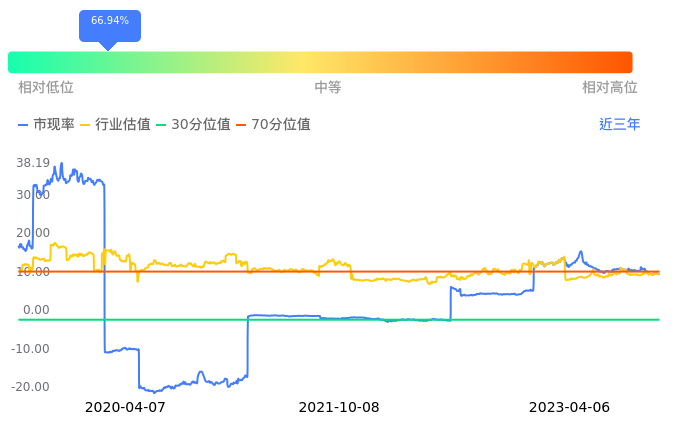Click the -10.00 y-axis label

coord(31,349)
